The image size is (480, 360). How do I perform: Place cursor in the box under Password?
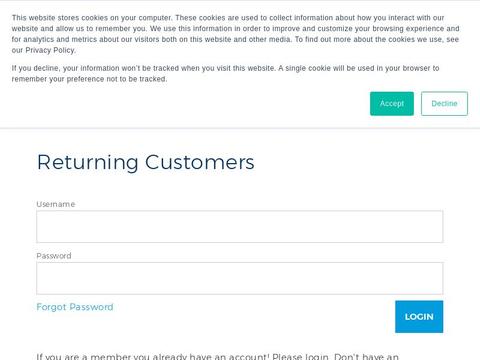point(240,278)
